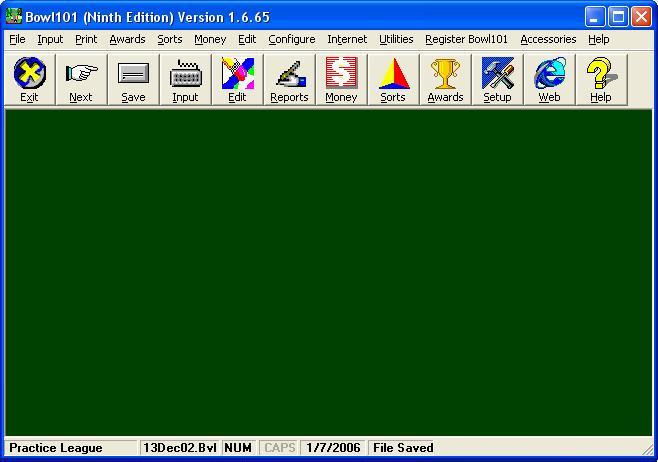Click the Money dollar icon

(341, 79)
